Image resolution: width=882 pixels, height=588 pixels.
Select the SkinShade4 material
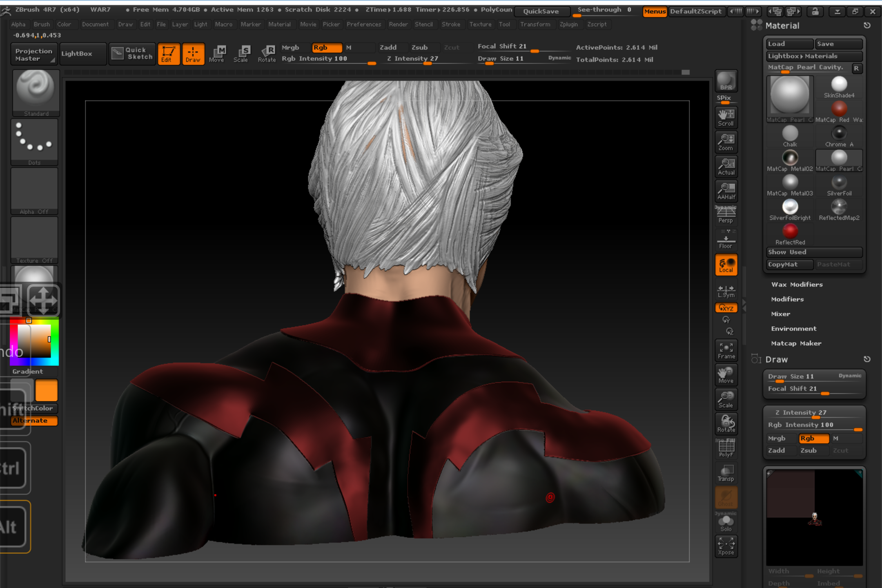[x=839, y=87]
